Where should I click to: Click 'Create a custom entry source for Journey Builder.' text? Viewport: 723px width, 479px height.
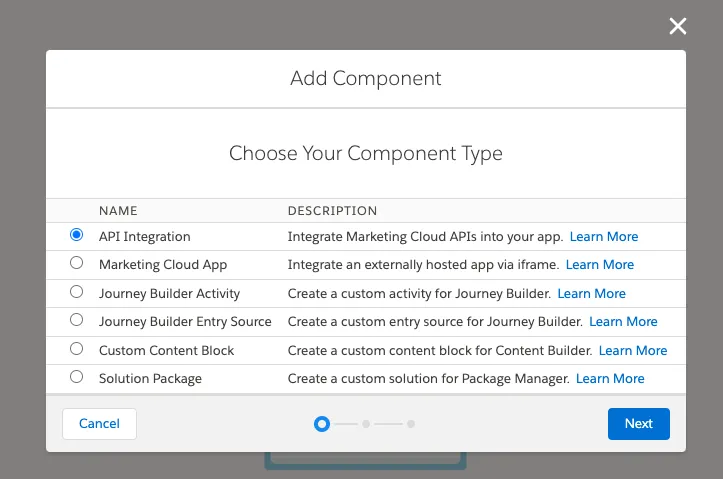(435, 322)
